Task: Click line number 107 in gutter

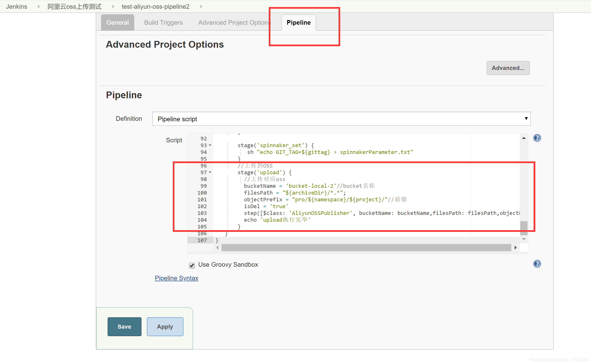Action: [x=202, y=240]
